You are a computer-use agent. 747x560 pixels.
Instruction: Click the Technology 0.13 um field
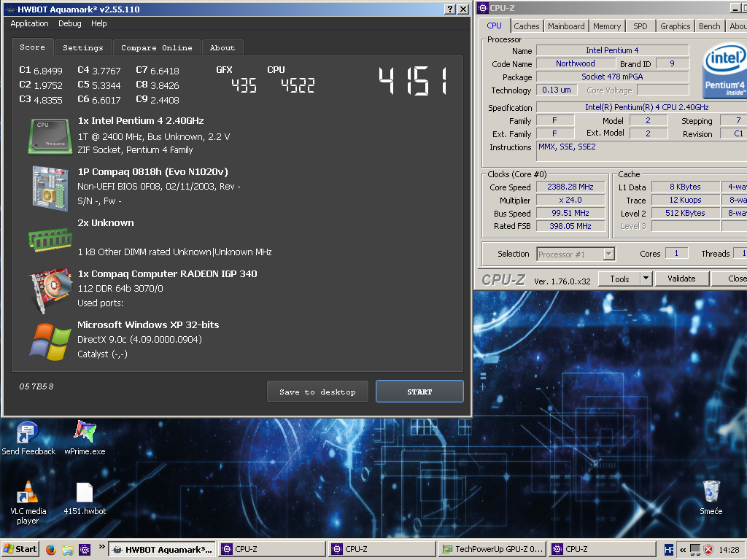(x=557, y=90)
